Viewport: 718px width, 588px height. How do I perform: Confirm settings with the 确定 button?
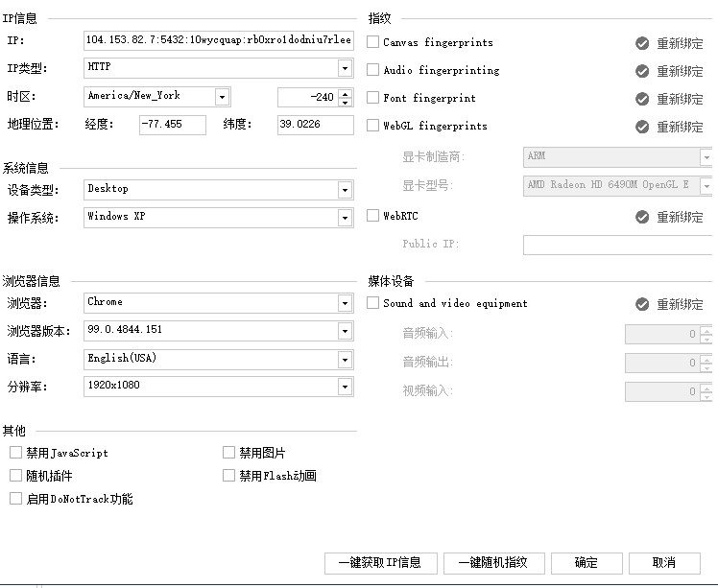pyautogui.click(x=586, y=563)
